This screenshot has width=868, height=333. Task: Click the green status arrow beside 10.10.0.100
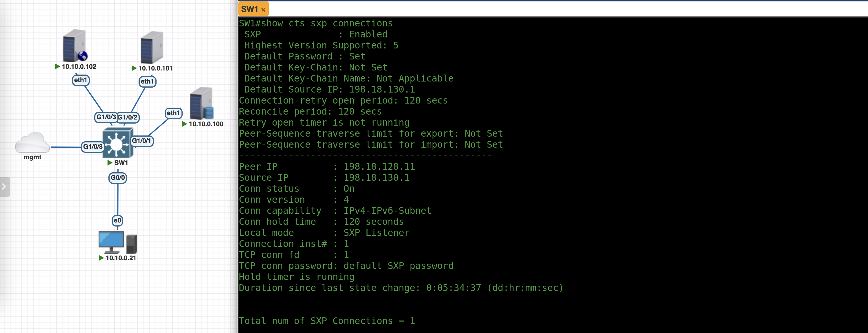tap(184, 124)
